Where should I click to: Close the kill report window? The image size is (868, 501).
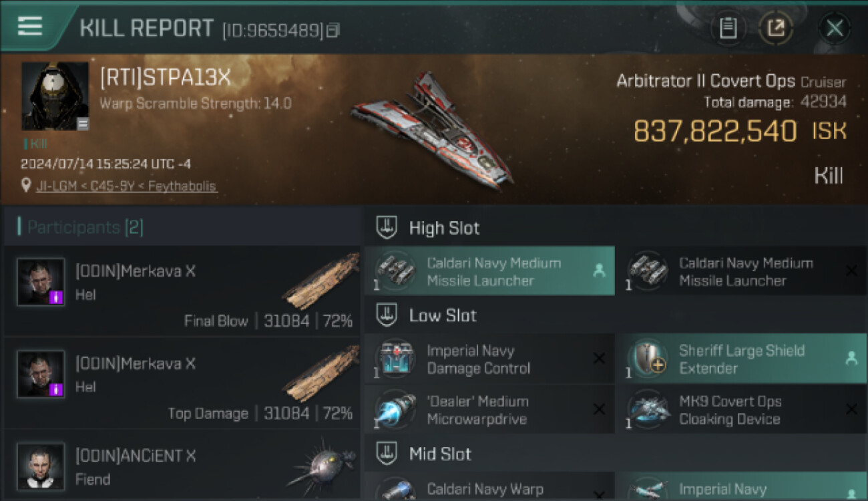click(x=835, y=28)
